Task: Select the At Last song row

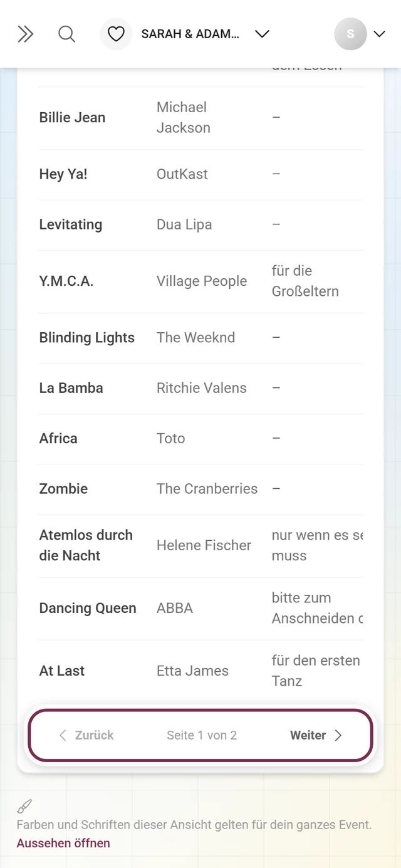Action: coord(200,671)
